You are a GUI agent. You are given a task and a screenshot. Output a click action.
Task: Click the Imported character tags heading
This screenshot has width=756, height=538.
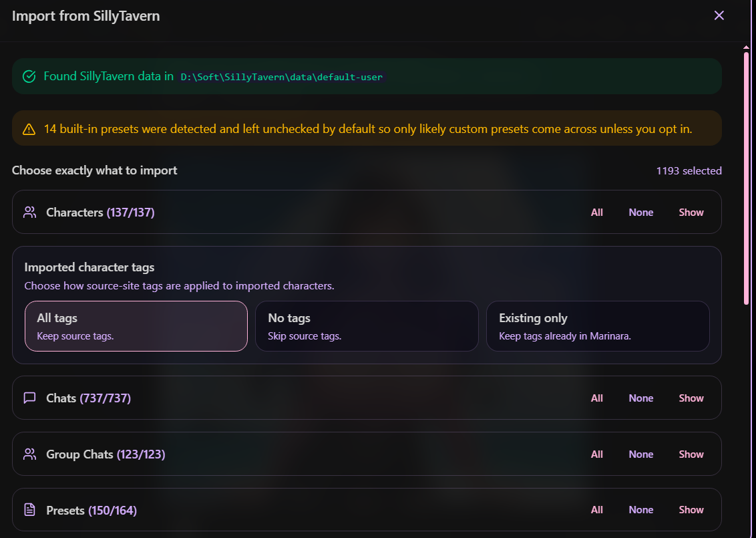pos(89,267)
